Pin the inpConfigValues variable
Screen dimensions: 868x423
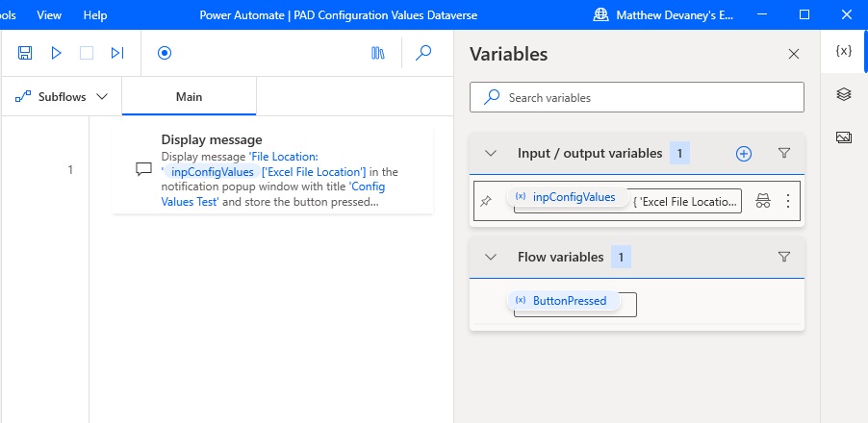(x=485, y=201)
